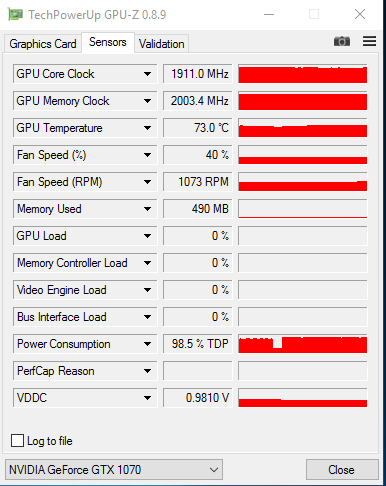
Task: Open the NVIDIA GeForce GTX 1070 selector
Action: tap(114, 470)
